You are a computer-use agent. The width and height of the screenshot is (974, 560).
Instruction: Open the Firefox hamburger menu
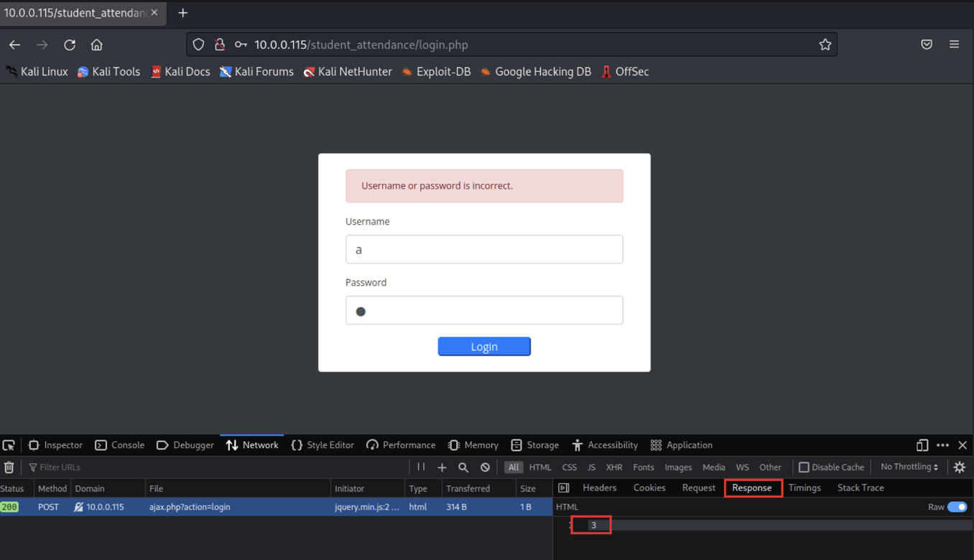click(x=954, y=45)
